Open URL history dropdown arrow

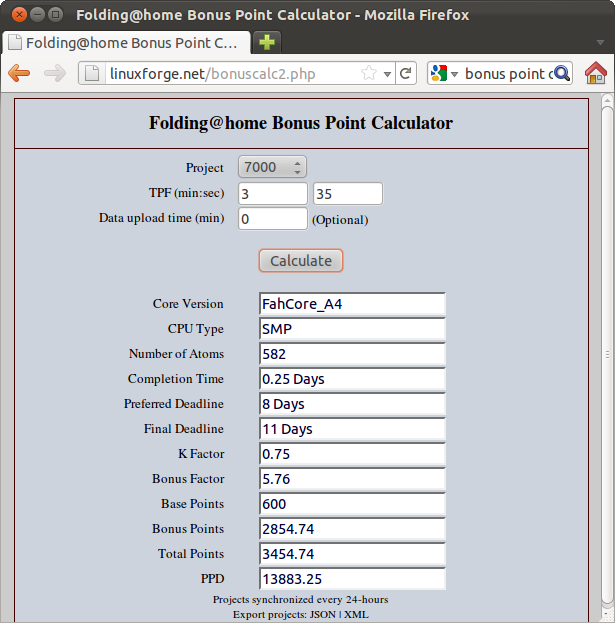tap(387, 74)
